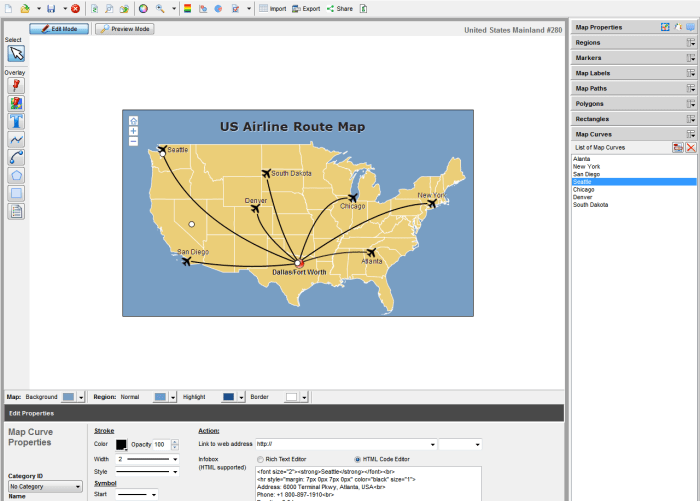
Task: Save the map with the floppy disk icon
Action: [x=51, y=8]
